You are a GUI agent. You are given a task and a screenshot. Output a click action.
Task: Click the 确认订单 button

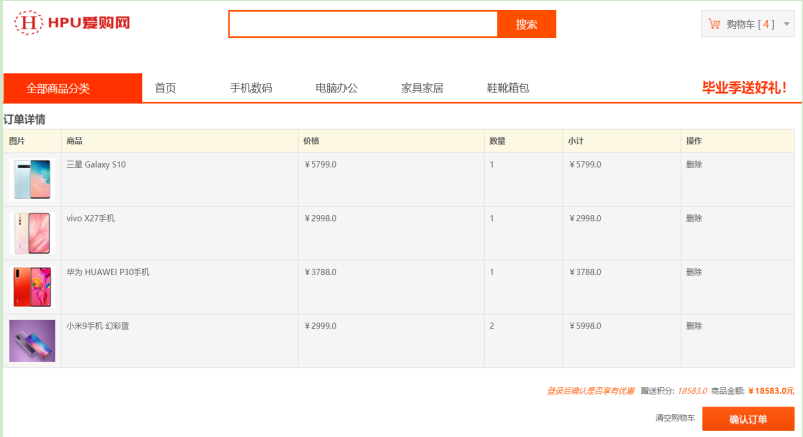748,419
